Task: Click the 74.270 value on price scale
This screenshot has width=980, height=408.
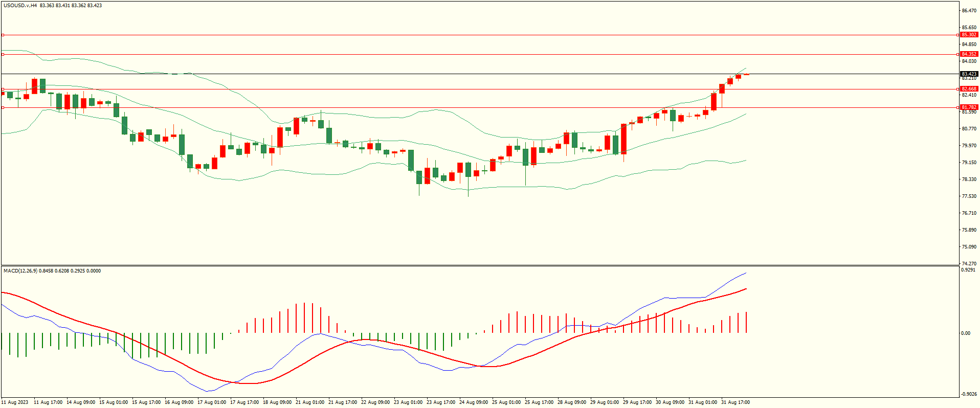Action: tap(969, 264)
